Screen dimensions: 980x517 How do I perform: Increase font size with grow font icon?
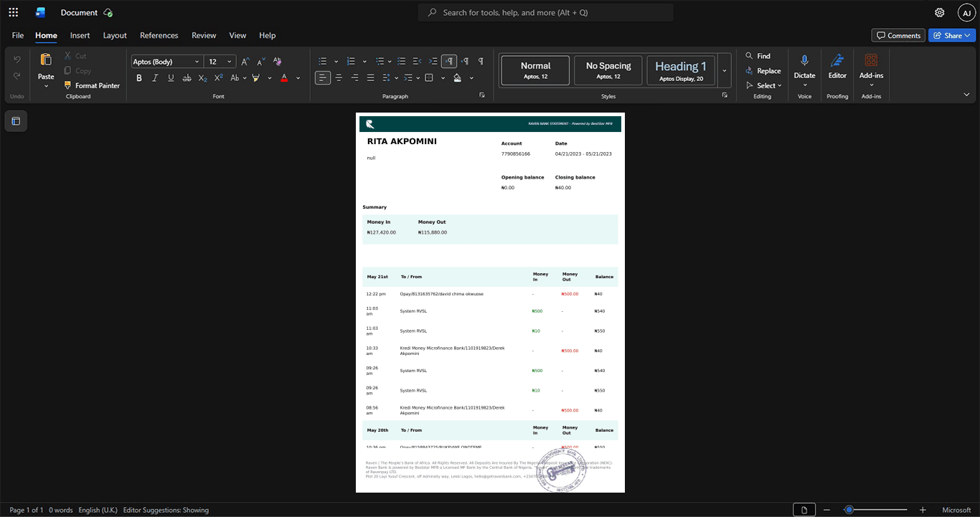click(x=245, y=62)
